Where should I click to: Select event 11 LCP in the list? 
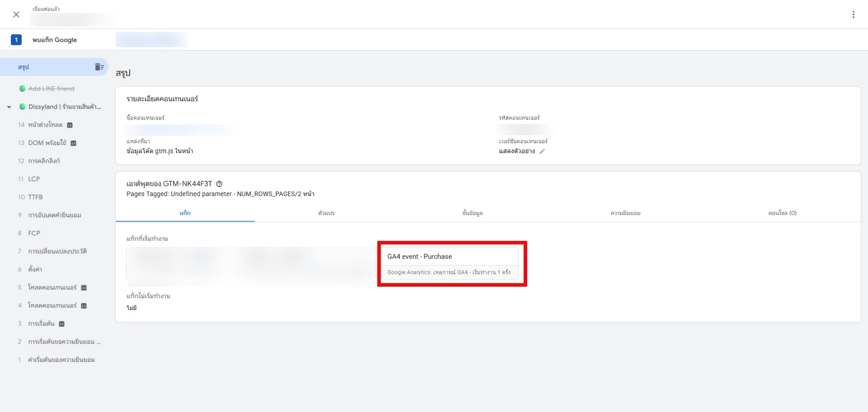(x=34, y=179)
